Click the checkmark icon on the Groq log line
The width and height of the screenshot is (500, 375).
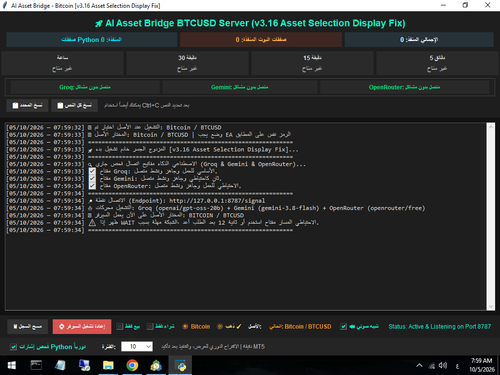click(92, 171)
